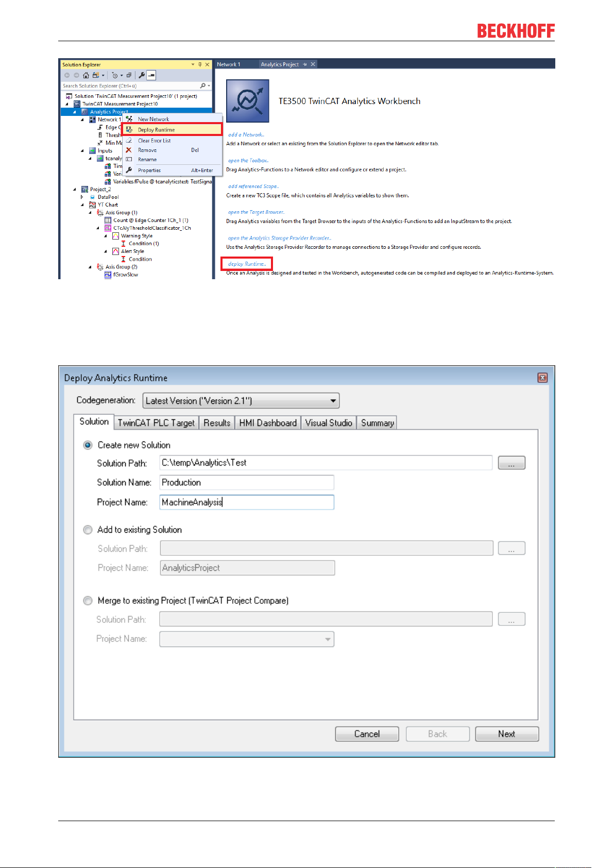Click the Properties wrench in Solution Explorer toolbar
The image size is (614, 868).
(x=142, y=75)
